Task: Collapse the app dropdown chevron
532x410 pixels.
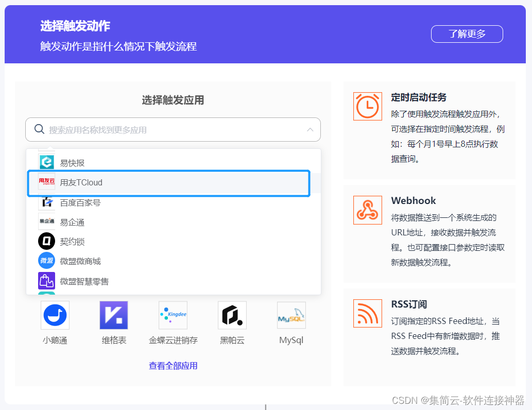Action: tap(310, 130)
